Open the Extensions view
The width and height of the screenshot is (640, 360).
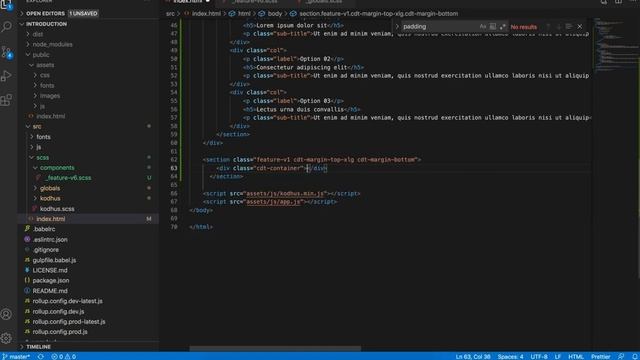(7, 100)
